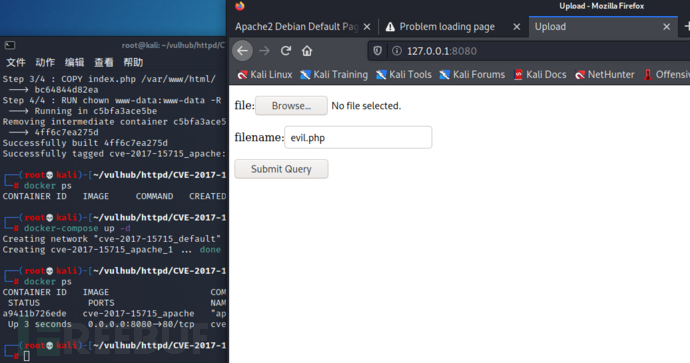The width and height of the screenshot is (690, 363).
Task: Open the Kali Docs bookmark
Action: [540, 75]
